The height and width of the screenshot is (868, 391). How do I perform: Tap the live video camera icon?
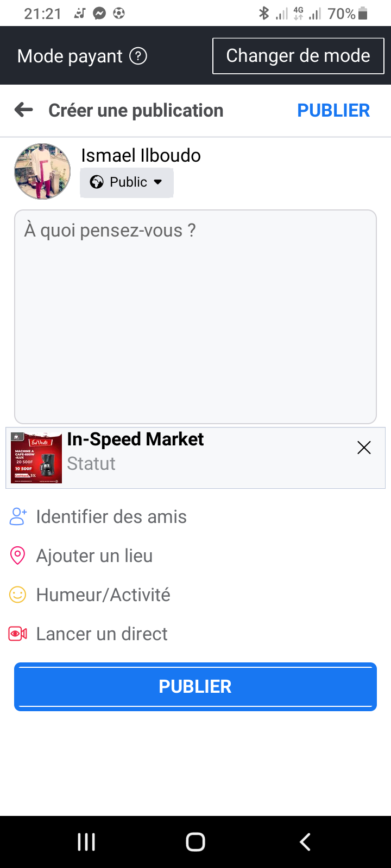18,634
